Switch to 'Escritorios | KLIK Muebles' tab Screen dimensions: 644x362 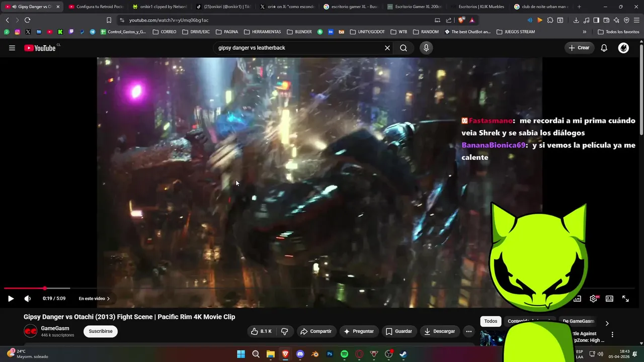click(478, 7)
